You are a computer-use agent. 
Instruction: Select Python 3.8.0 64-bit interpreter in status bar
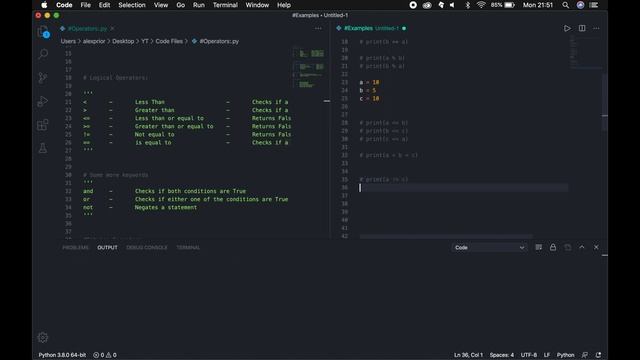(x=62, y=355)
